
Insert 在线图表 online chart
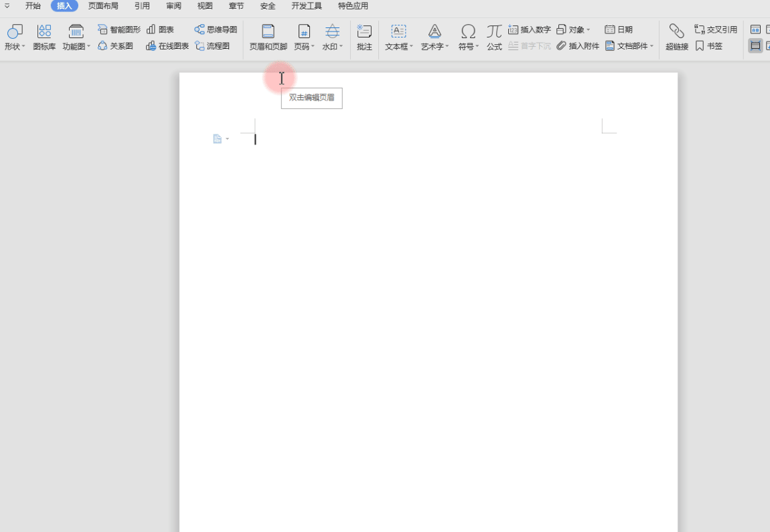[167, 46]
